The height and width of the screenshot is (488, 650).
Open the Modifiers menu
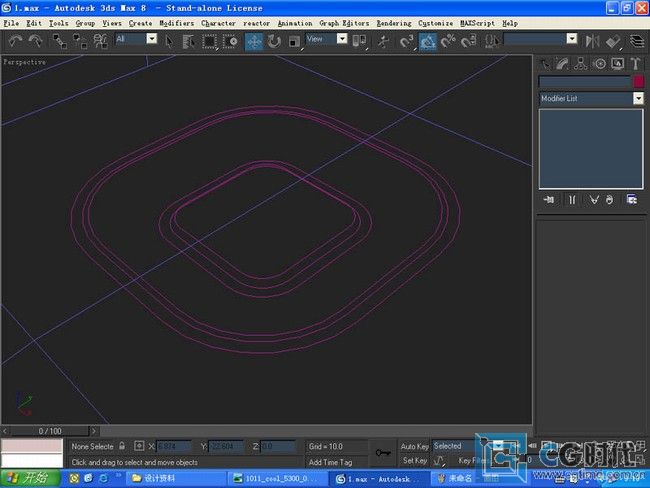pyautogui.click(x=177, y=23)
